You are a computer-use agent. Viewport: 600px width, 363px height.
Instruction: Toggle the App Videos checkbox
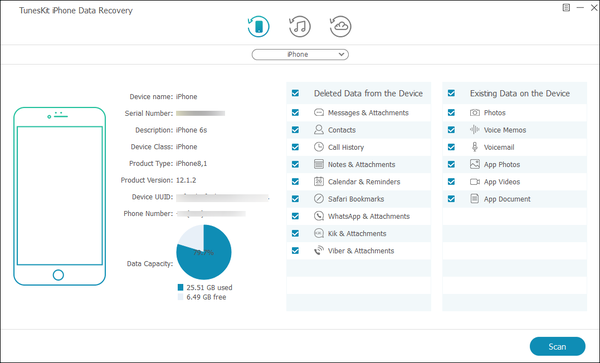[x=452, y=181]
